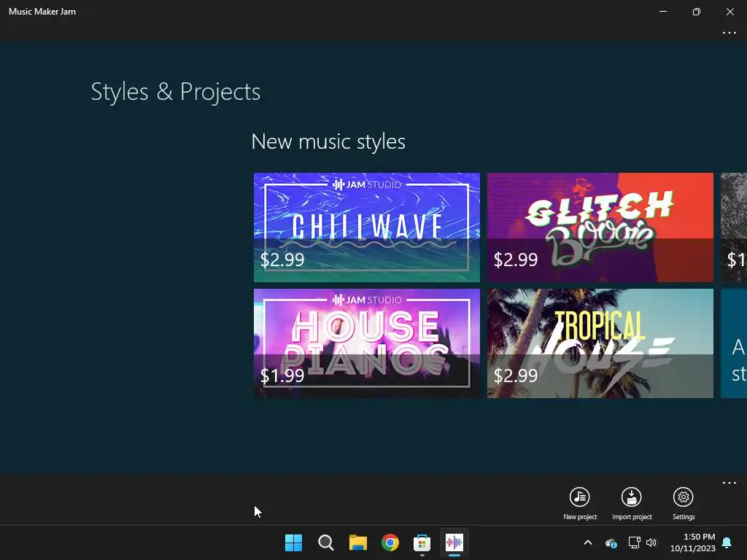Open the Glitch Boogie style tile
The width and height of the screenshot is (747, 560).
point(600,227)
